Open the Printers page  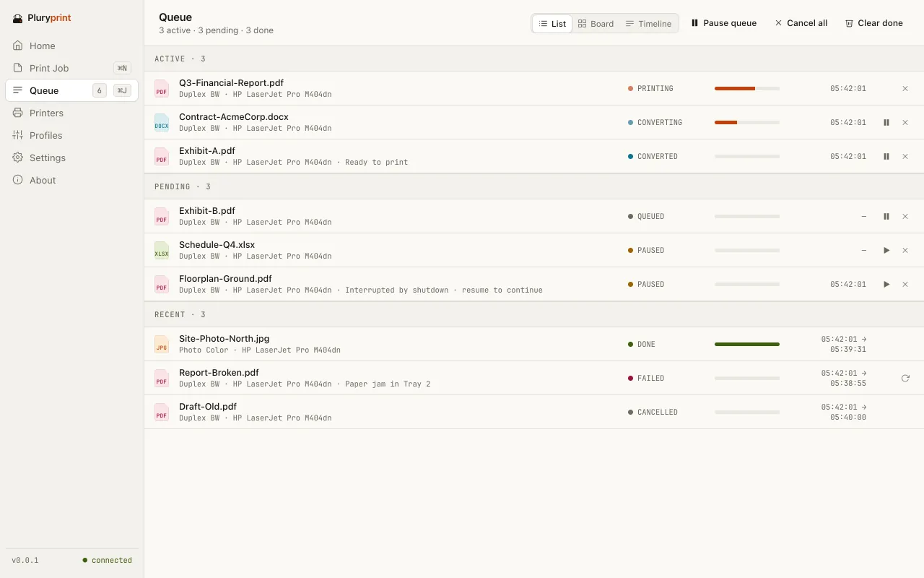pyautogui.click(x=72, y=113)
